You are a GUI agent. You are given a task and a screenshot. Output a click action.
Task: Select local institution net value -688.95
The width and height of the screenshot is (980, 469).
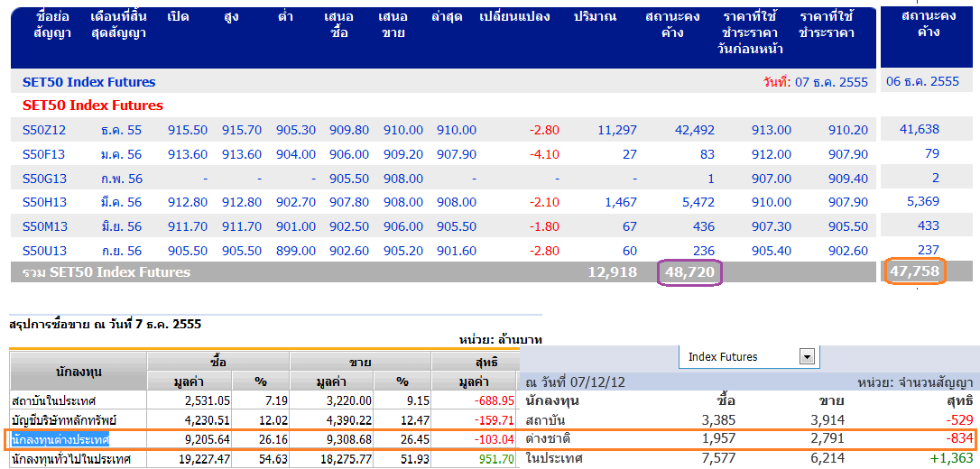click(493, 400)
